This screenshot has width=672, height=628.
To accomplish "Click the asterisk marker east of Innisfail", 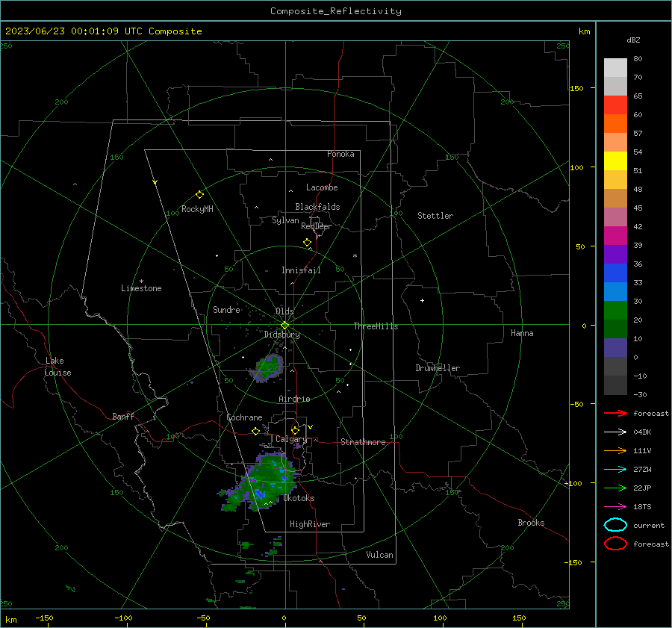I will point(355,256).
